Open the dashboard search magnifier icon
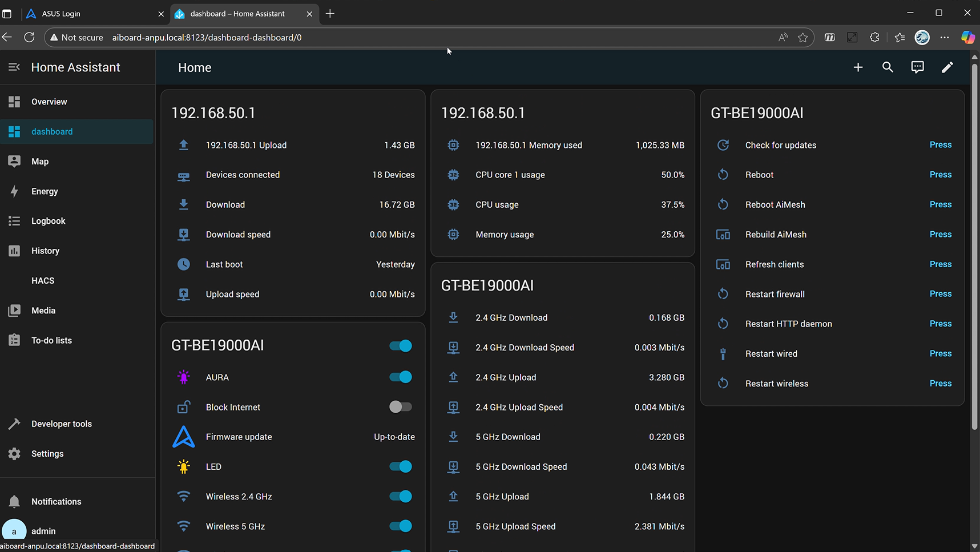The width and height of the screenshot is (980, 552). tap(888, 67)
